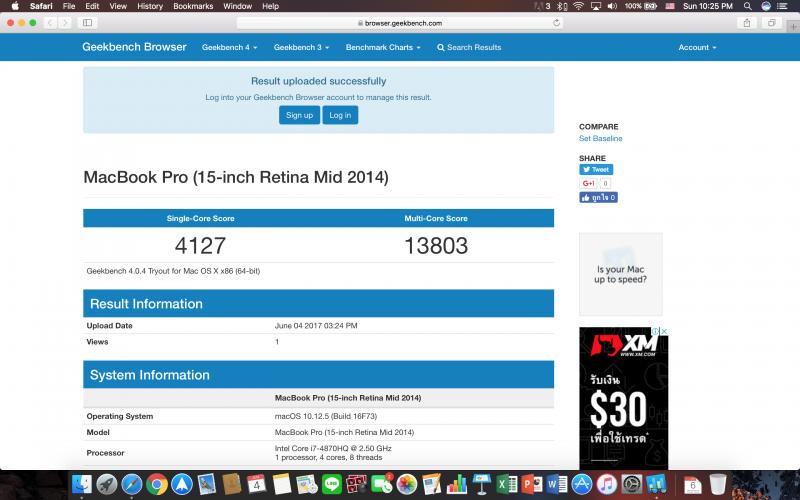The width and height of the screenshot is (800, 500).
Task: Click the Facebook like button
Action: coord(598,197)
